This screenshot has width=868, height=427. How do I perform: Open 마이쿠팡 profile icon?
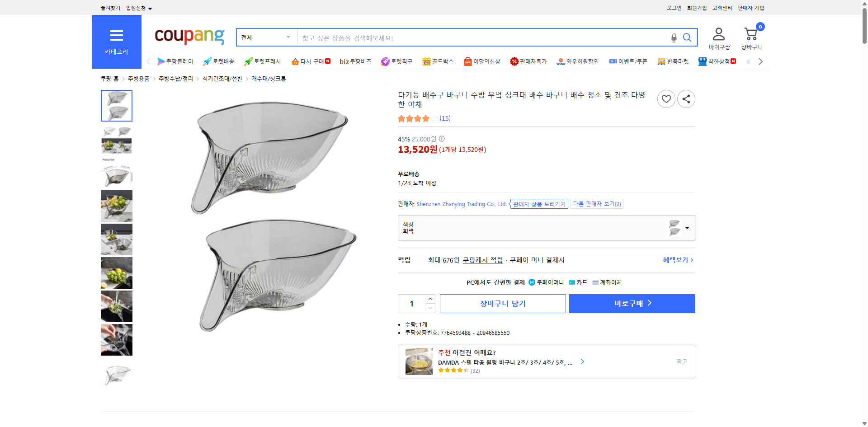click(x=718, y=33)
